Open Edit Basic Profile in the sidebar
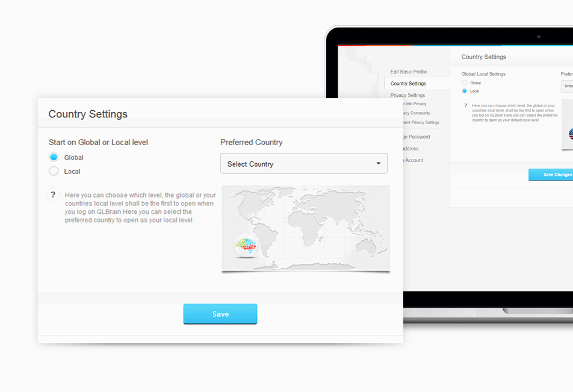573x392 pixels. (409, 72)
